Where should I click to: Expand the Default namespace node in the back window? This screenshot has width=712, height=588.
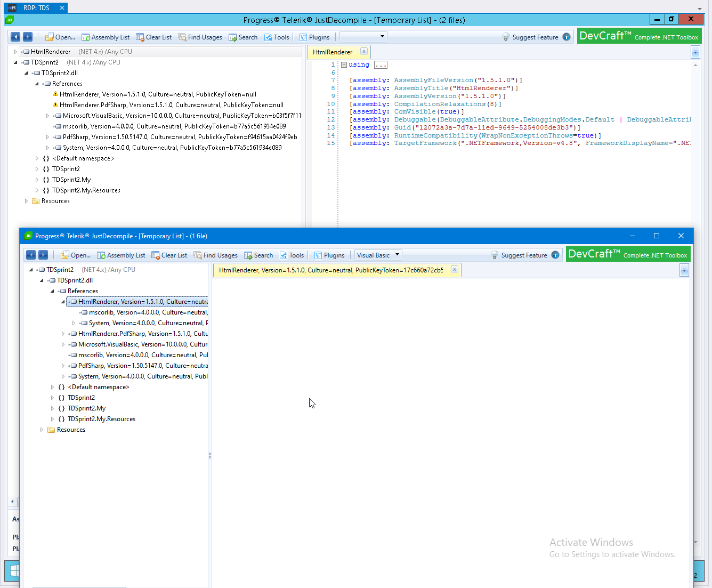[x=37, y=158]
